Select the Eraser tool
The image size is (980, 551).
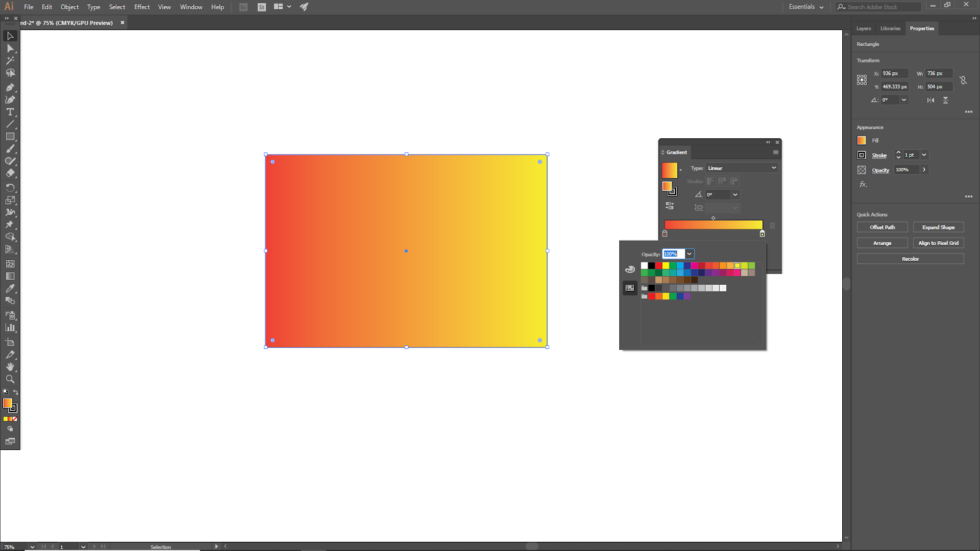coord(10,173)
